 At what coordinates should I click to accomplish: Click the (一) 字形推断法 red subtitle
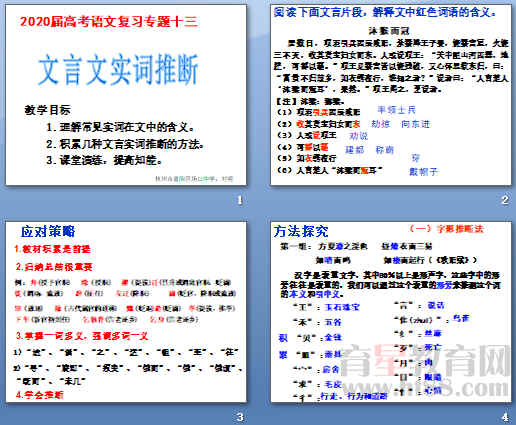446,229
